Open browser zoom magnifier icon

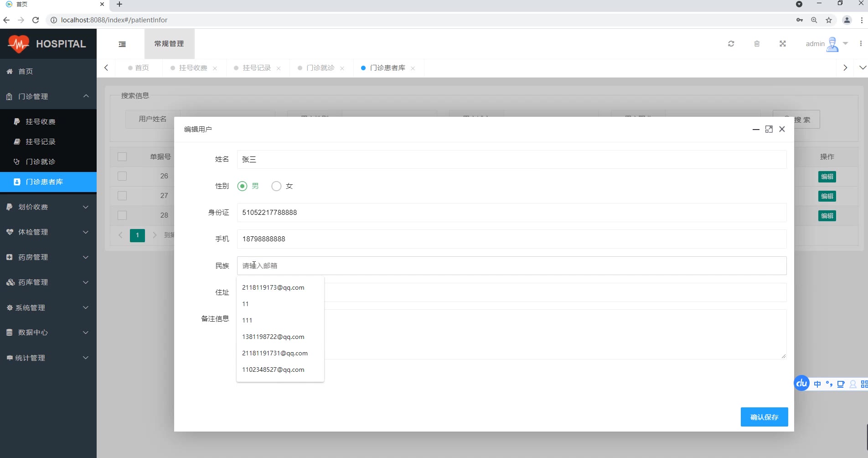(814, 20)
